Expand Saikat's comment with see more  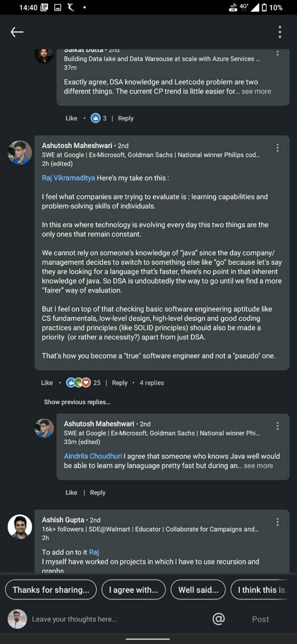pyautogui.click(x=256, y=92)
